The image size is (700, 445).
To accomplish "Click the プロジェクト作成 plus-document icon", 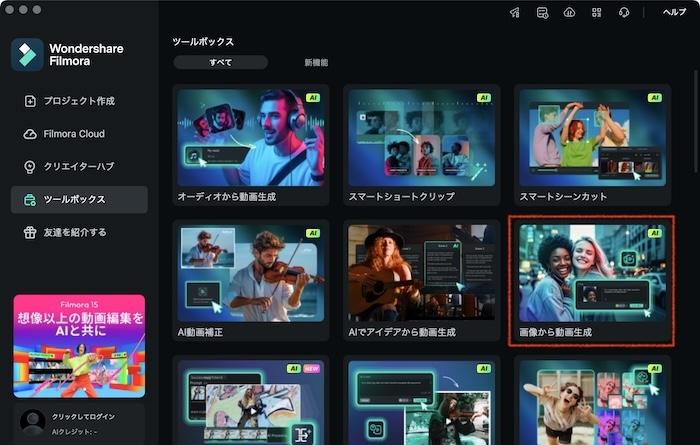I will 30,101.
